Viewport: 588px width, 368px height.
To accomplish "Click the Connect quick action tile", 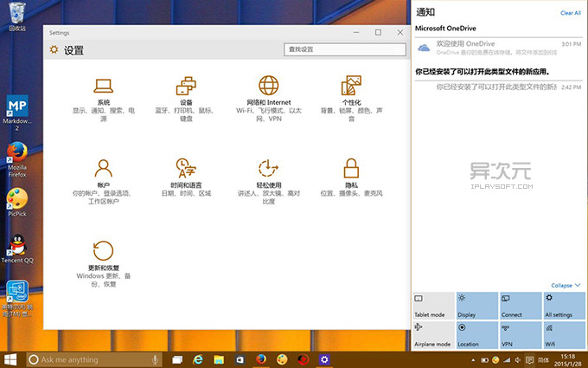I will (x=521, y=306).
